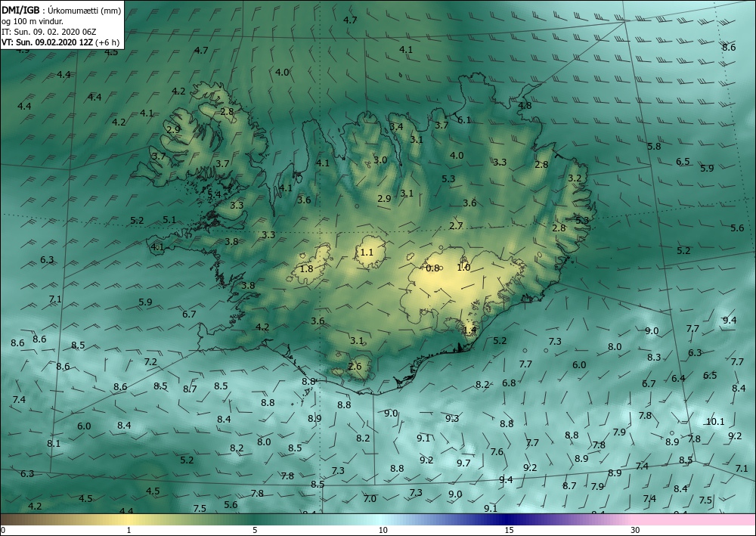756x536 pixels.
Task: Click the '9.3' value south of Iceland
Action: [x=452, y=418]
